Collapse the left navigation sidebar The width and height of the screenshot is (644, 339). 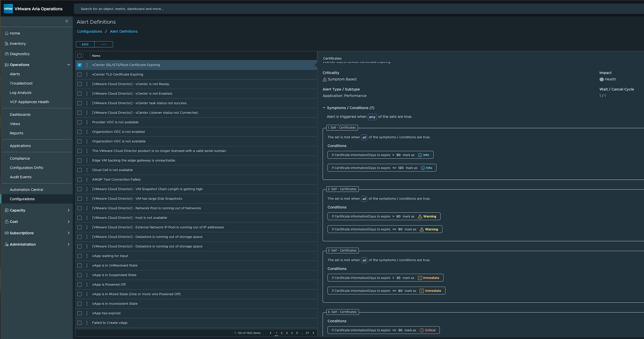66,21
